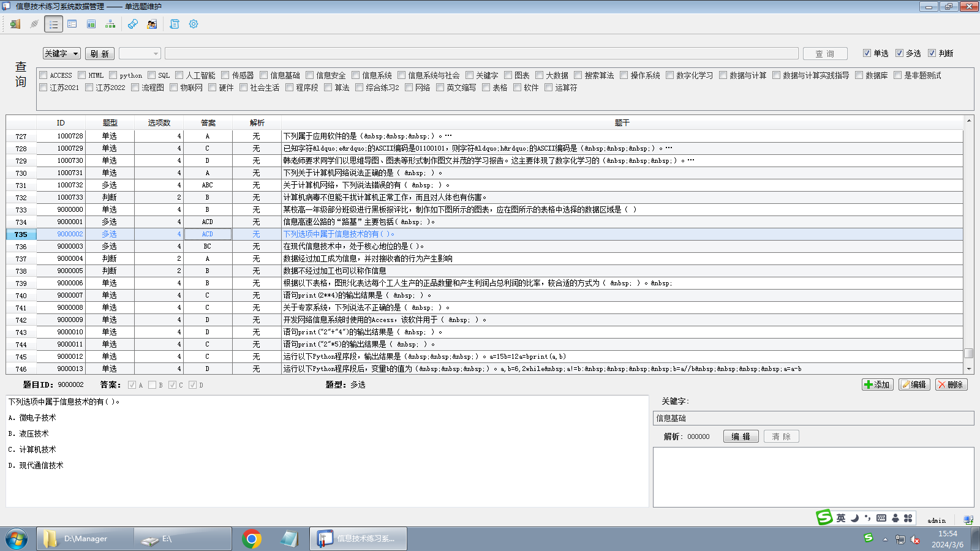Show hidden system tray icons
The image size is (980, 551).
[x=885, y=539]
